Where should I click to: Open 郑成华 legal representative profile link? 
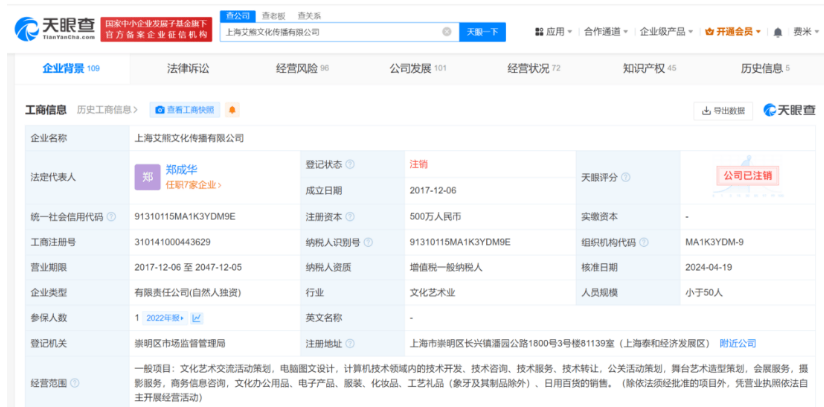pyautogui.click(x=181, y=169)
